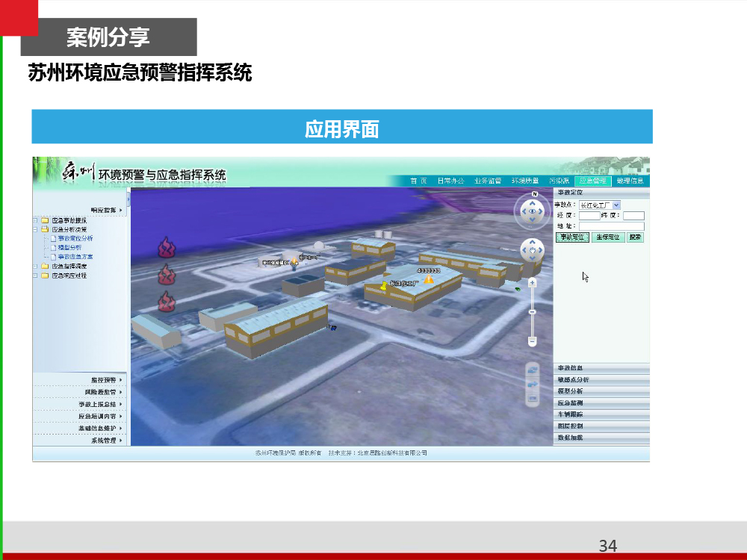Click the eye look-around compass control
The image size is (747, 560).
[x=533, y=213]
